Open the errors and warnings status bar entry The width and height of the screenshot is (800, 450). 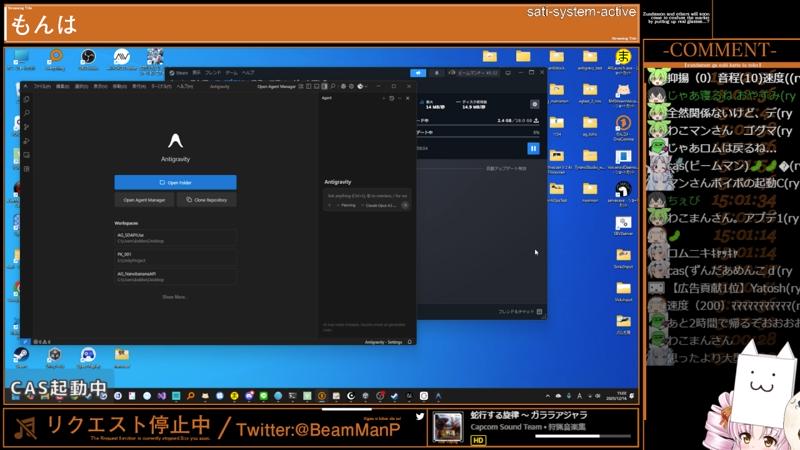coord(42,342)
